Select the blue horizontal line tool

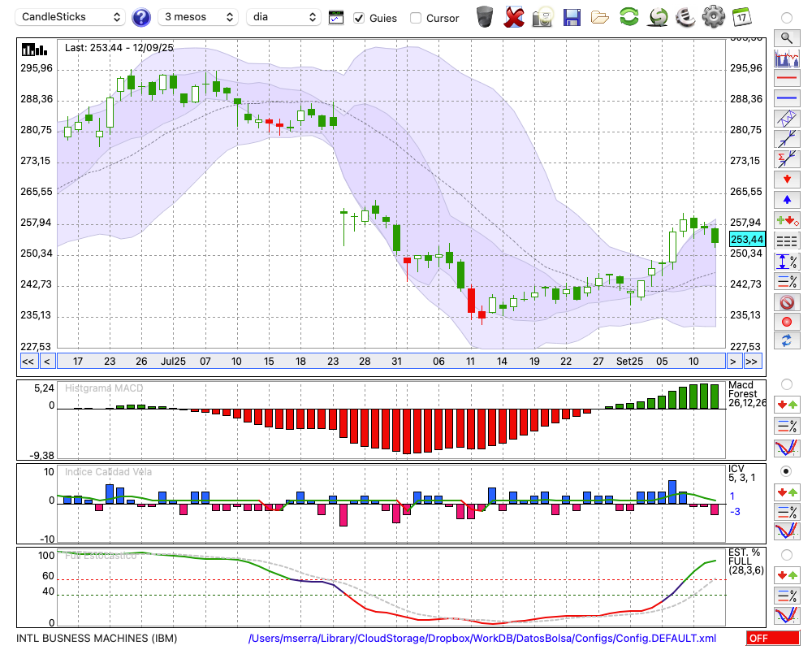[x=787, y=98]
